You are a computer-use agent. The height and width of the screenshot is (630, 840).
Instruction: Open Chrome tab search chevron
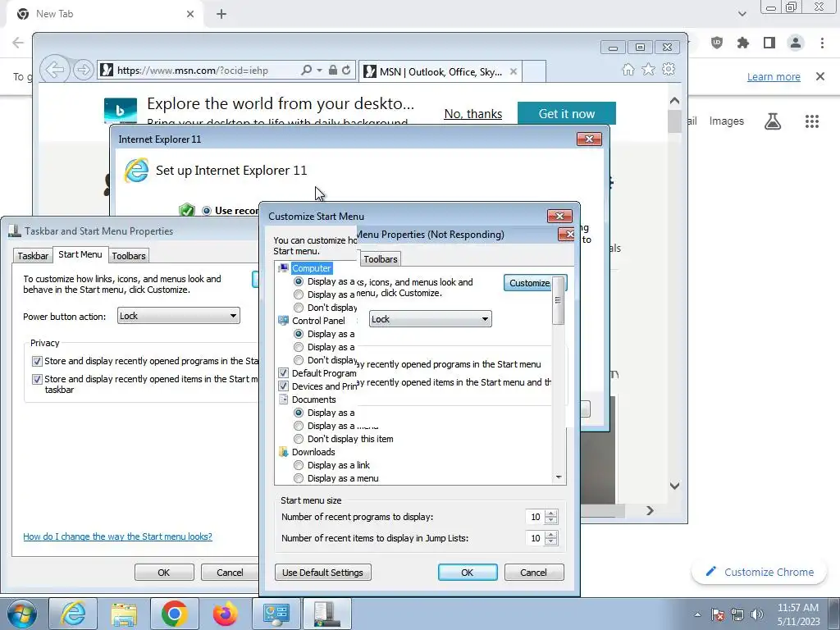click(x=742, y=14)
